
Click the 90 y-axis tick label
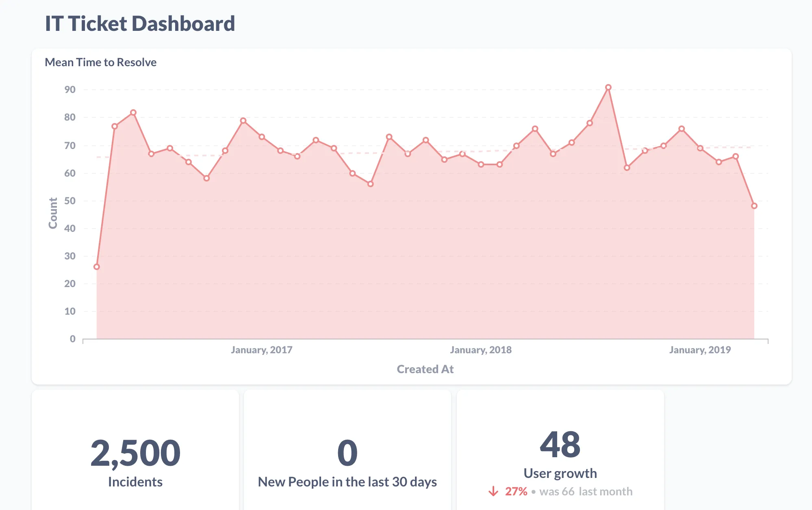click(x=70, y=89)
